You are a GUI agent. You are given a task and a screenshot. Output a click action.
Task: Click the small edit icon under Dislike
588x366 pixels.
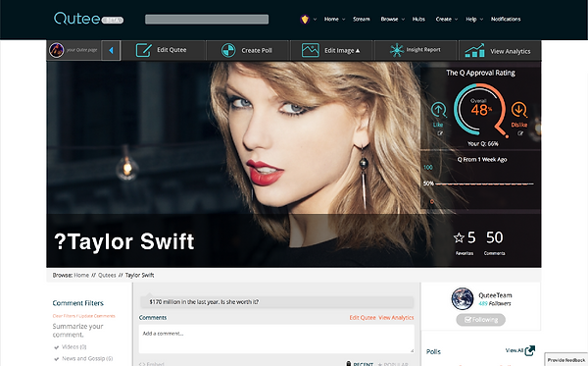[520, 133]
